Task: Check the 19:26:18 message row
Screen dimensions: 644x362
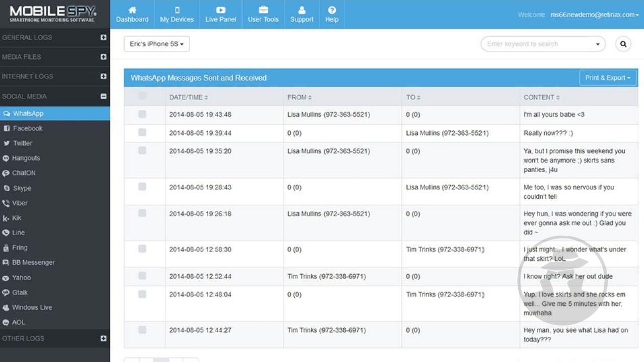Action: click(142, 213)
